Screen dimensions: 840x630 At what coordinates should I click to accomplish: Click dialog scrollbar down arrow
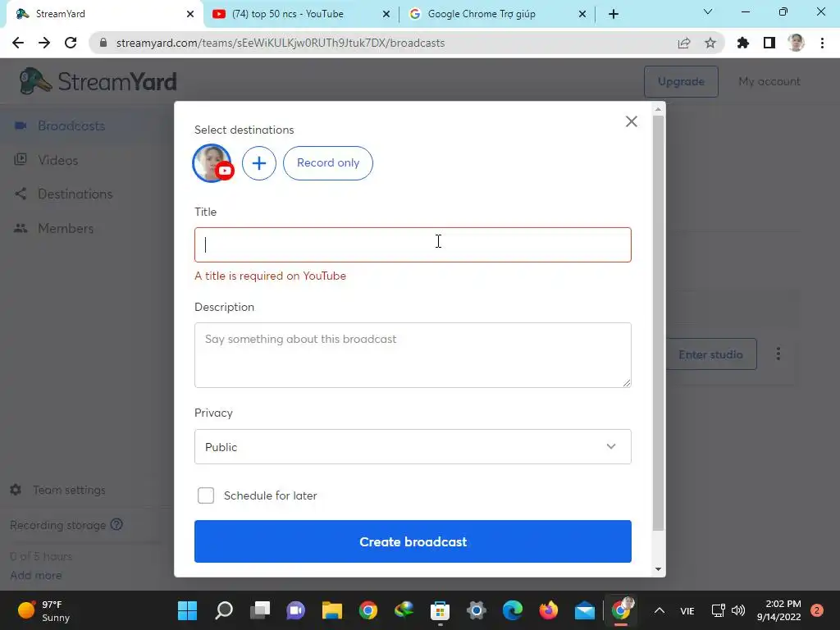click(659, 569)
